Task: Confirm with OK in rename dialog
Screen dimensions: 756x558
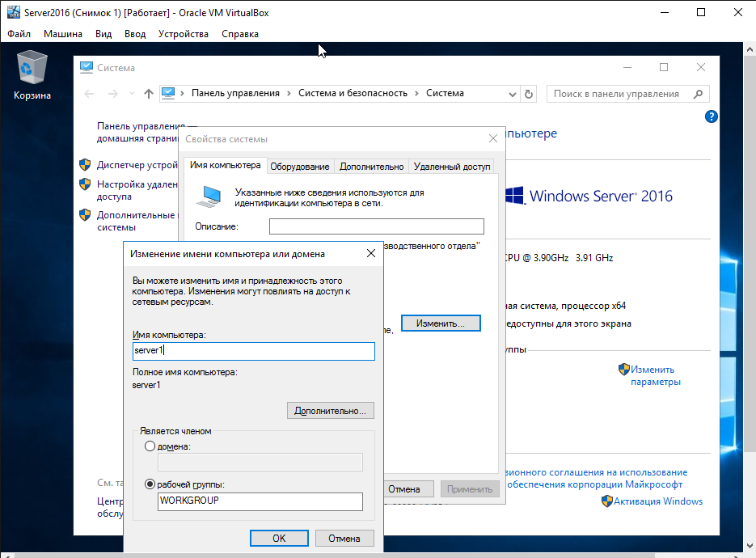Action: pyautogui.click(x=279, y=538)
